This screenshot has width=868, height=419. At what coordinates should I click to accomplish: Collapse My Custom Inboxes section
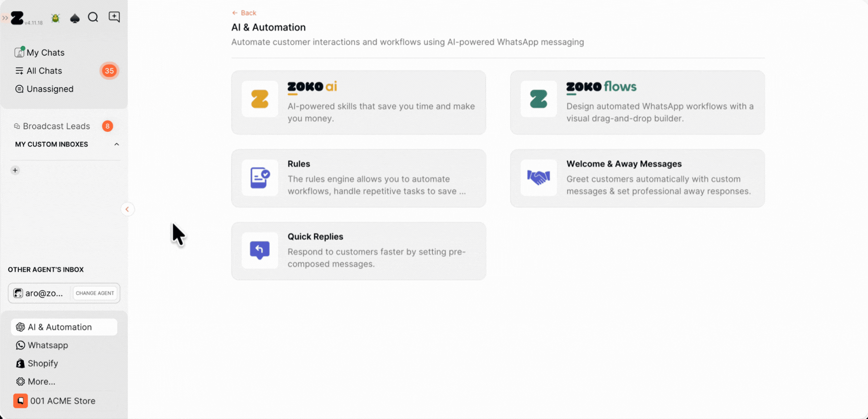coord(117,144)
